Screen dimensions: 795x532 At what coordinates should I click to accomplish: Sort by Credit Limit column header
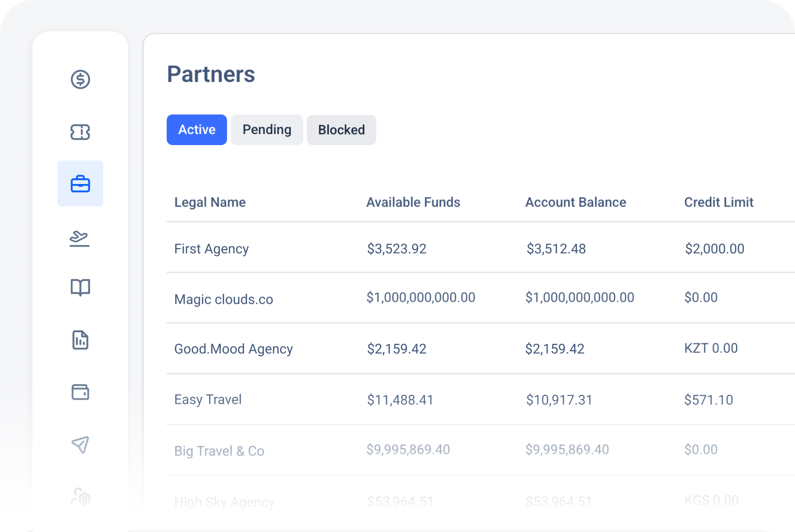coord(719,202)
